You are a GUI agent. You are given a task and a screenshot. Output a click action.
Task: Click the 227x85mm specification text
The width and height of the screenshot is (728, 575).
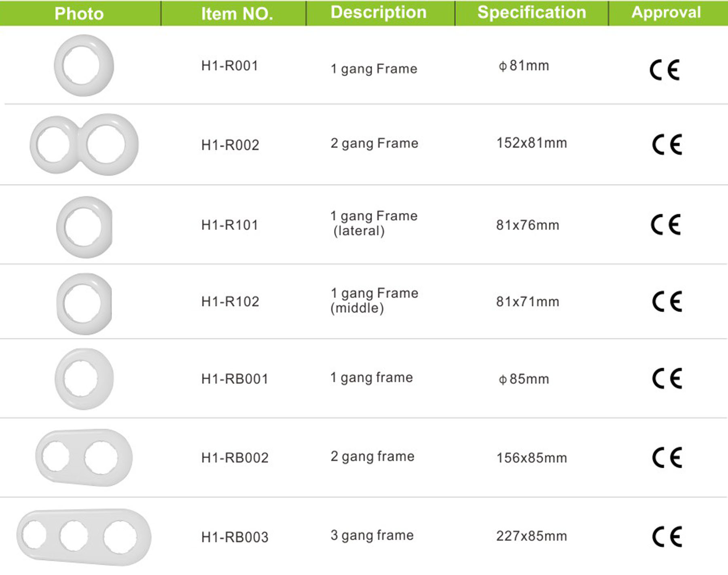(531, 536)
